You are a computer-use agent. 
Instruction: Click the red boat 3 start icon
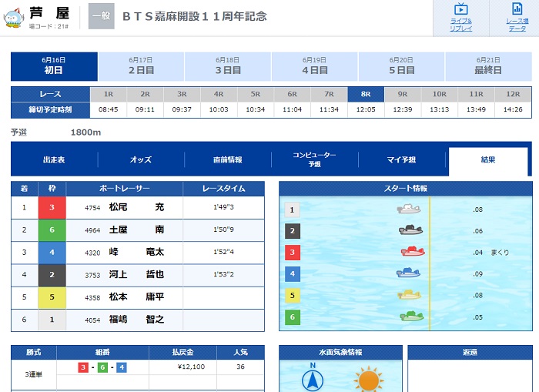click(x=413, y=252)
